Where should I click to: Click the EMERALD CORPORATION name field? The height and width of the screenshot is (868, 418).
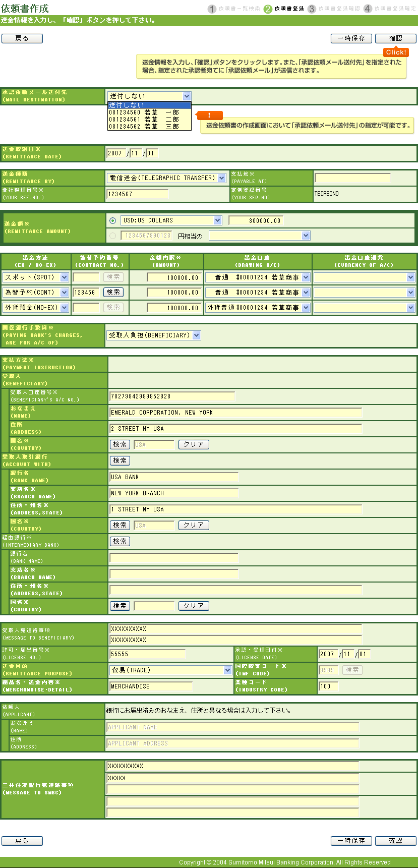(x=236, y=413)
